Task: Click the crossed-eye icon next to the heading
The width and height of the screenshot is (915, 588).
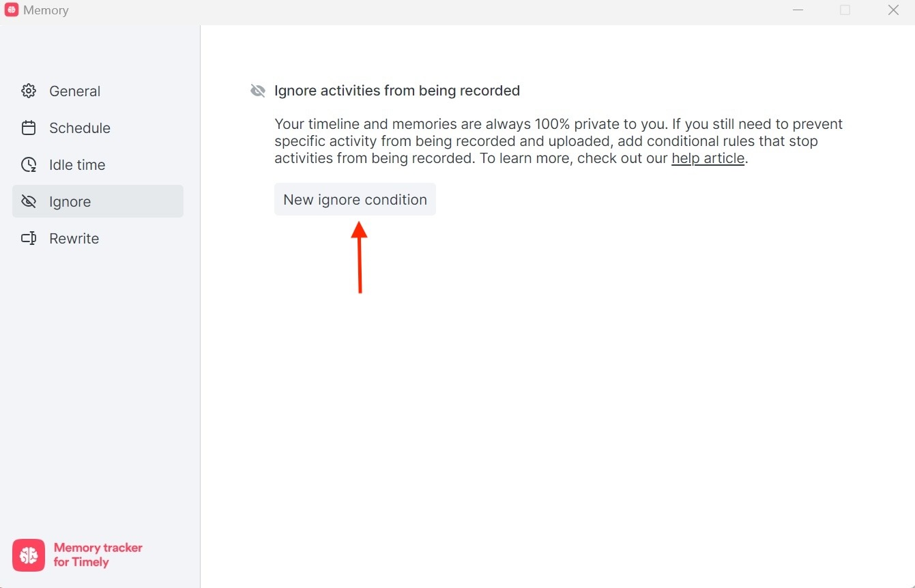Action: pyautogui.click(x=258, y=91)
